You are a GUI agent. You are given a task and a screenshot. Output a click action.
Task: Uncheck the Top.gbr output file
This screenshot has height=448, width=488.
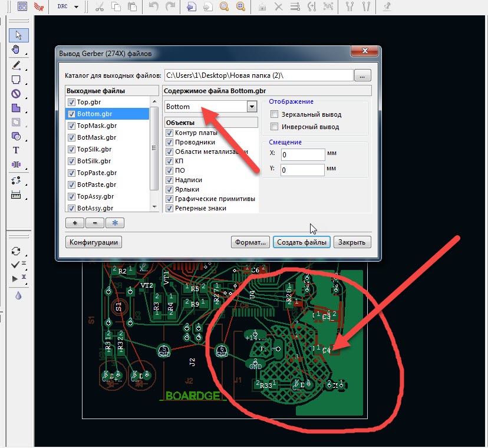click(x=71, y=102)
